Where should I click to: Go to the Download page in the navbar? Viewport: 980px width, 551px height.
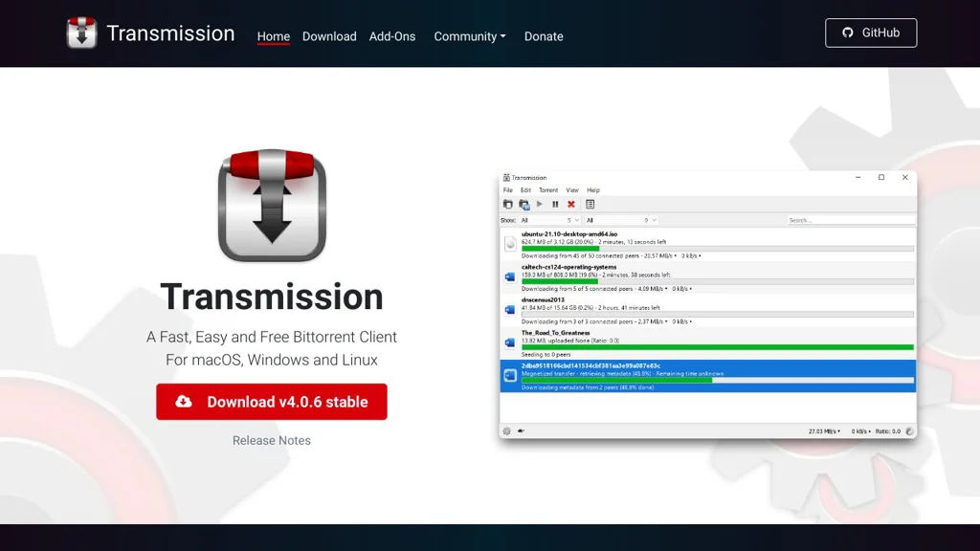(329, 36)
